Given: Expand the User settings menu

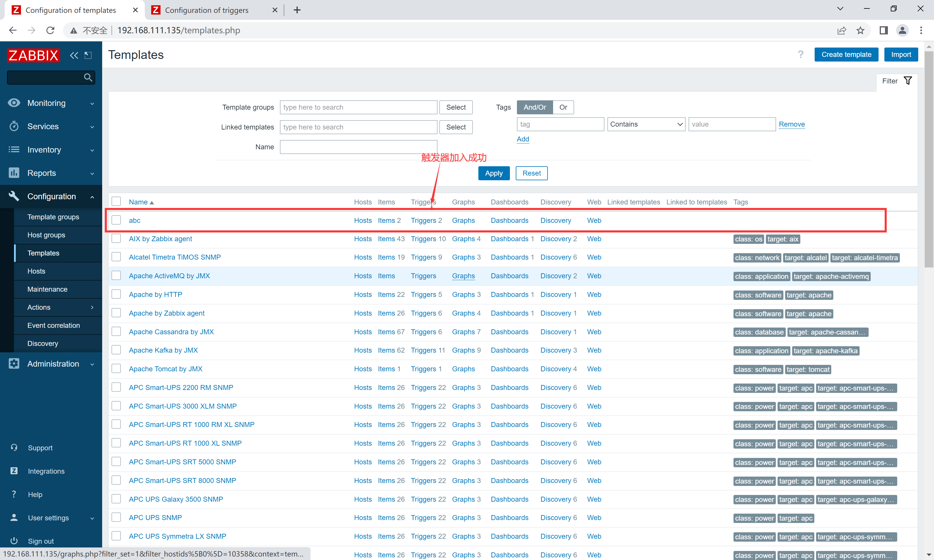Looking at the screenshot, I should tap(92, 518).
